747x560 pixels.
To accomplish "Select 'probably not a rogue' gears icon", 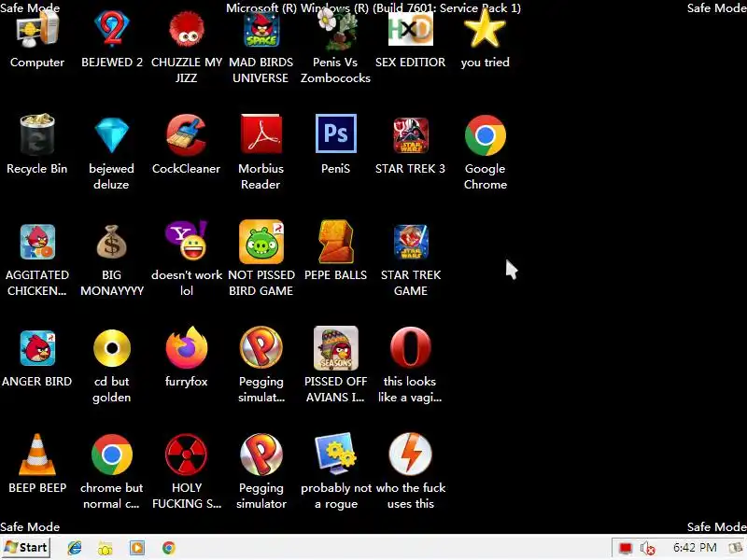I will (336, 454).
